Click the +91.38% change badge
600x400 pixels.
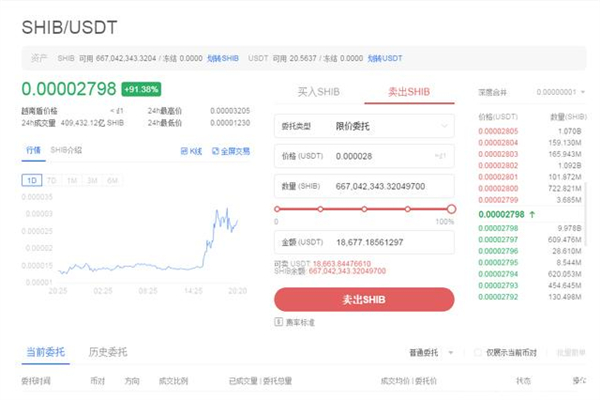(x=141, y=89)
